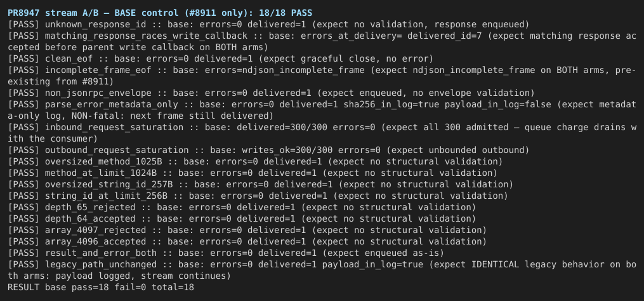Click the depth_65_rejected test name

pos(90,207)
